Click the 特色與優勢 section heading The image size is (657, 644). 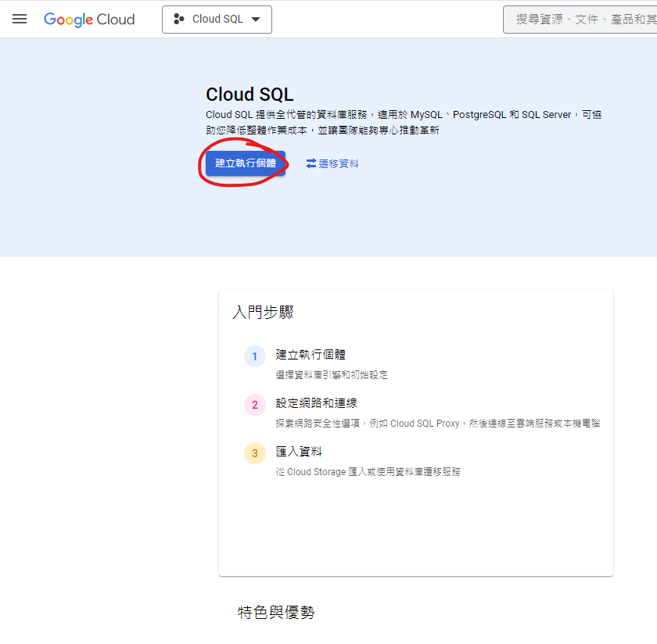(276, 613)
